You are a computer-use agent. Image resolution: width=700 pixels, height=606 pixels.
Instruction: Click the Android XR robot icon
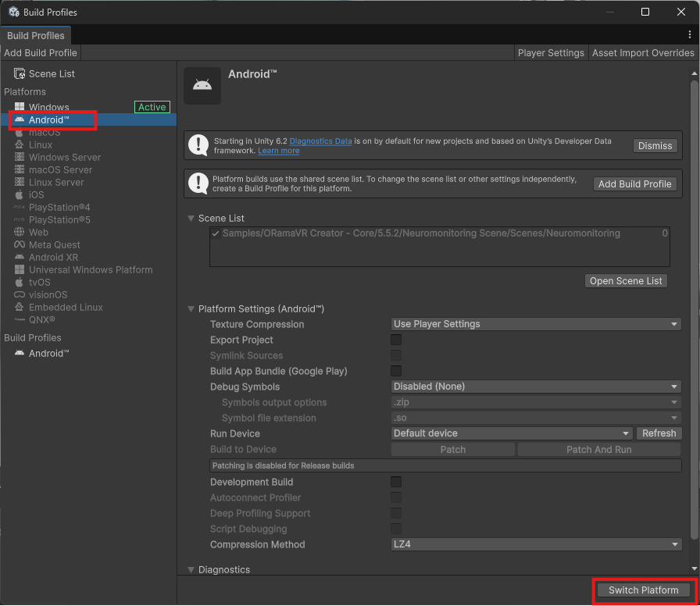[x=20, y=257]
